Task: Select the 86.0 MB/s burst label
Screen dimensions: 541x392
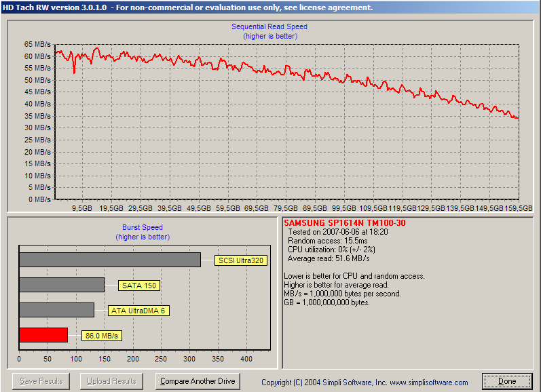Action: click(102, 336)
